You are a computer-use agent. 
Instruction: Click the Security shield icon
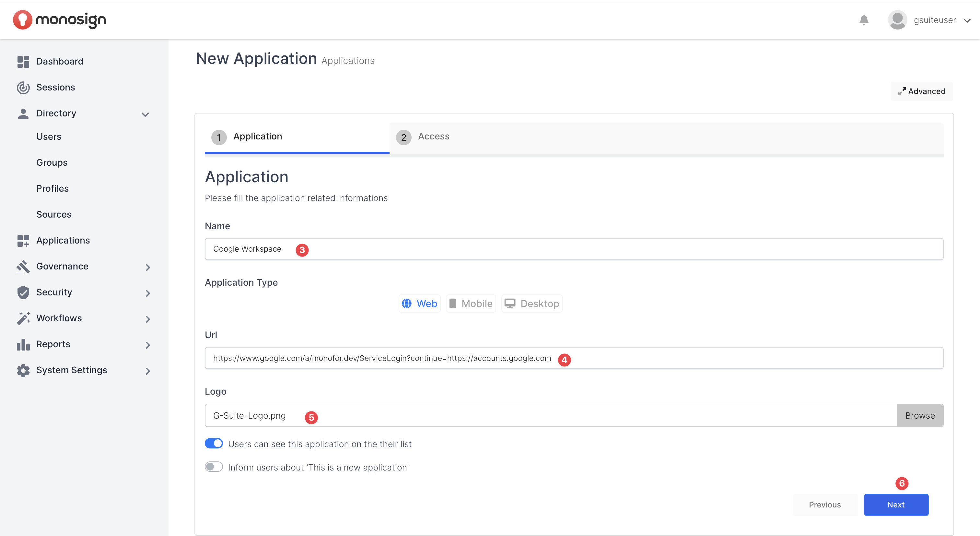[23, 292]
